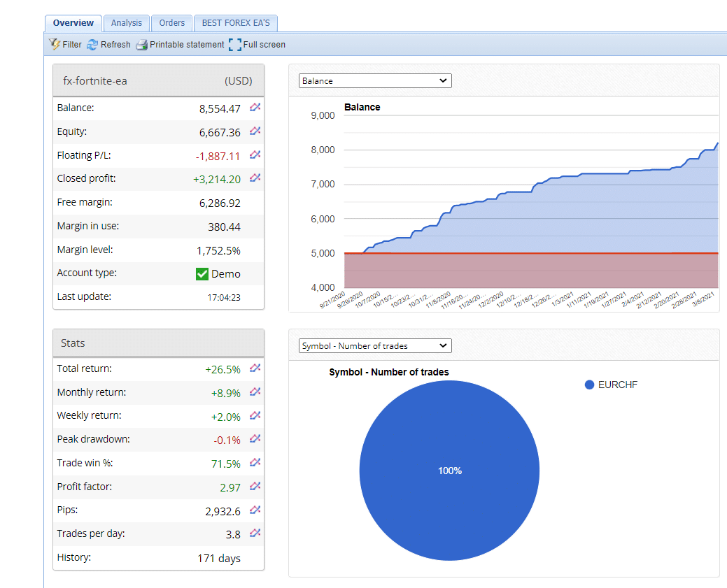Click the chart icon beside Floating P/L
The width and height of the screenshot is (727, 588).
pos(255,155)
